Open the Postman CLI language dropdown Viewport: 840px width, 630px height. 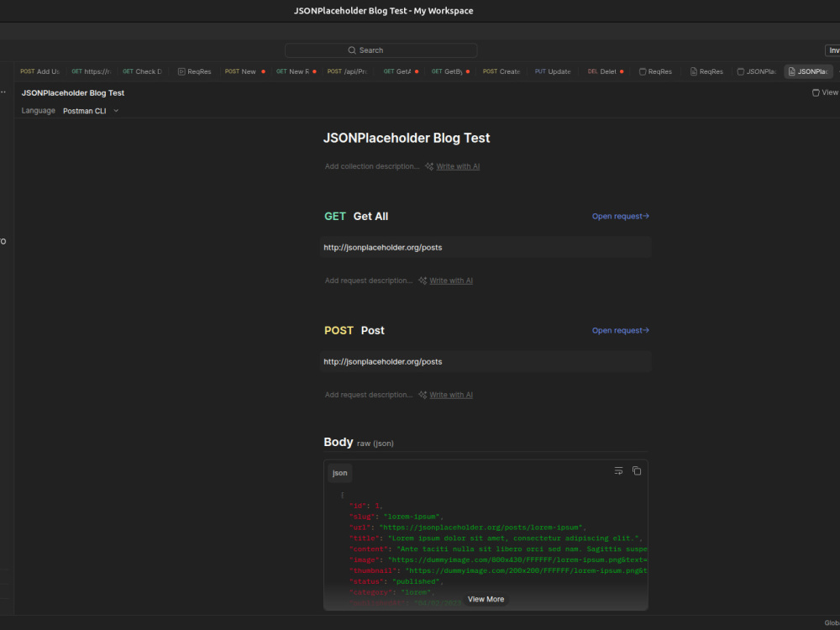(91, 111)
